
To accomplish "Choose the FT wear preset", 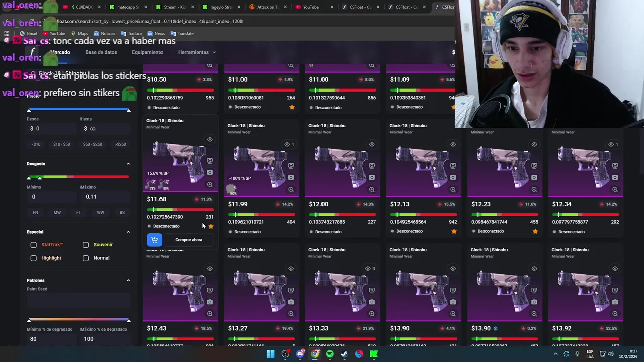I will point(78,213).
